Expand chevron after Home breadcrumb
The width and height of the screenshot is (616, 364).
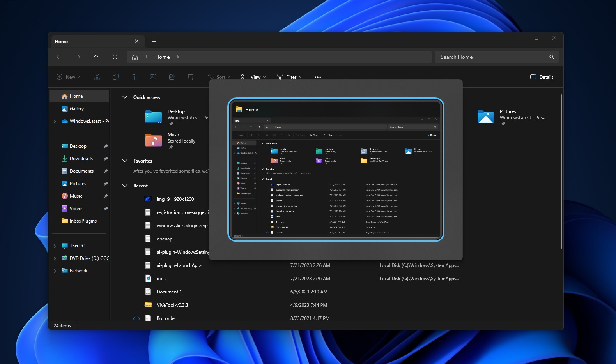(x=178, y=57)
